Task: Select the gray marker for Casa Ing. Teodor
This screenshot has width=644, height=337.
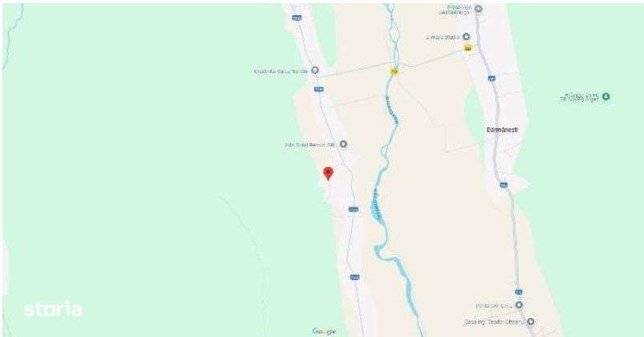Action: pyautogui.click(x=531, y=322)
